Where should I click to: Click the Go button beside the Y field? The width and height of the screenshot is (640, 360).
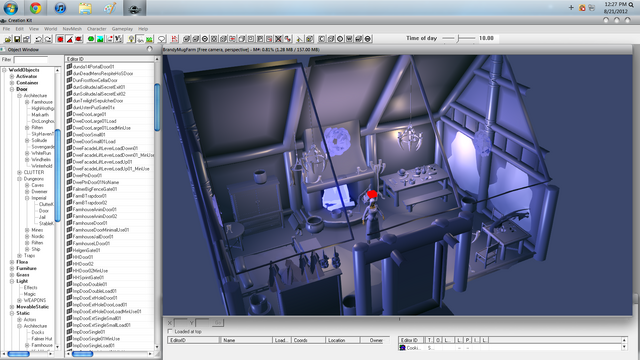click(x=218, y=323)
